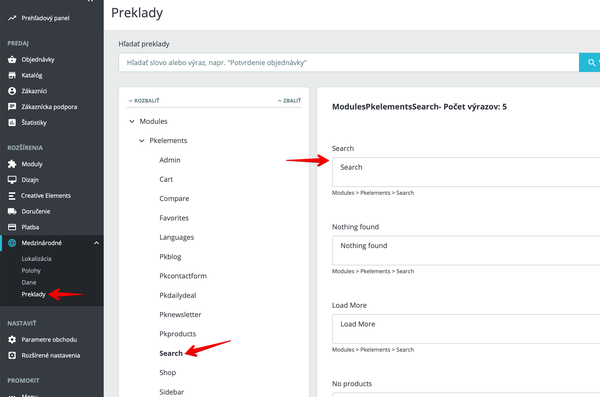This screenshot has width=600, height=397.
Task: Collapse the Medzinárodné menu chevron
Action: pos(96,243)
